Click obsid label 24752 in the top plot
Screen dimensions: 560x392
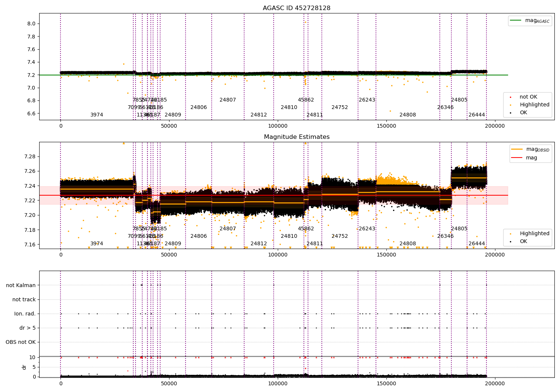[340, 108]
